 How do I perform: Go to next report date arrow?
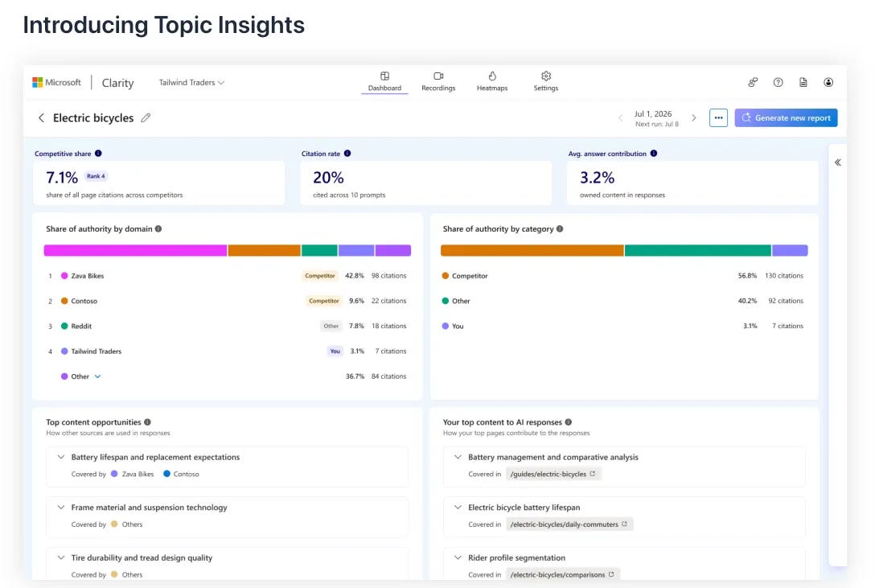click(693, 117)
